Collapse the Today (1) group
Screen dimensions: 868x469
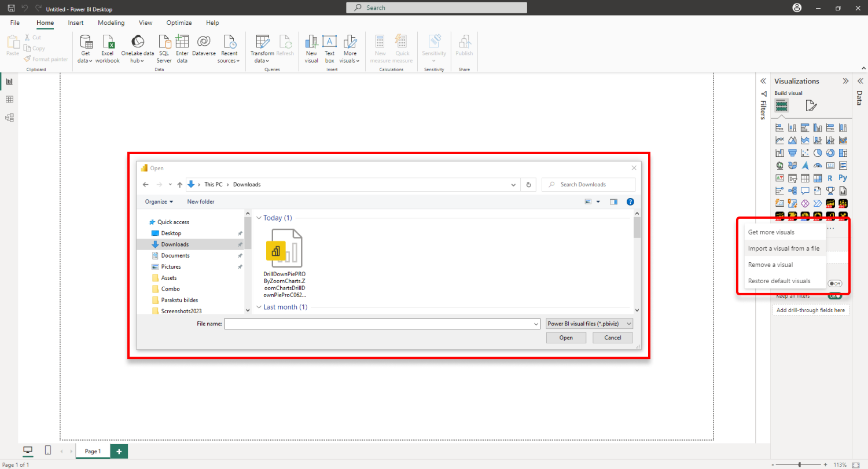[x=259, y=218]
